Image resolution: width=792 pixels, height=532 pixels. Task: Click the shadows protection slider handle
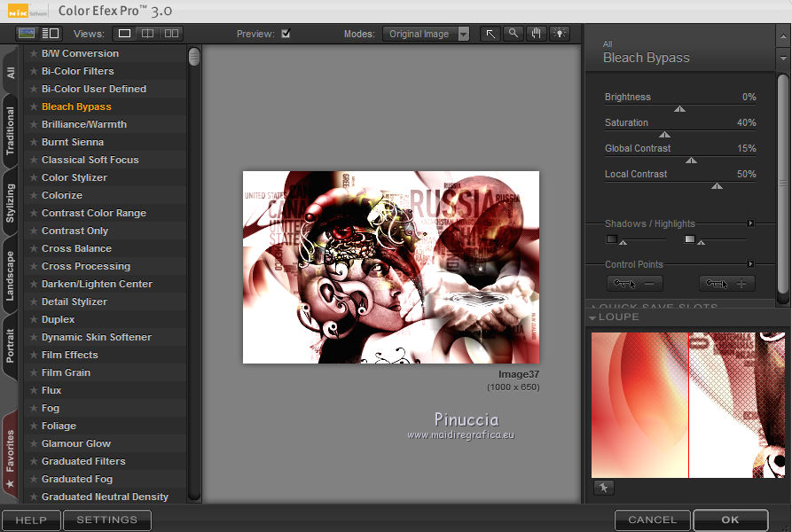[x=623, y=243]
